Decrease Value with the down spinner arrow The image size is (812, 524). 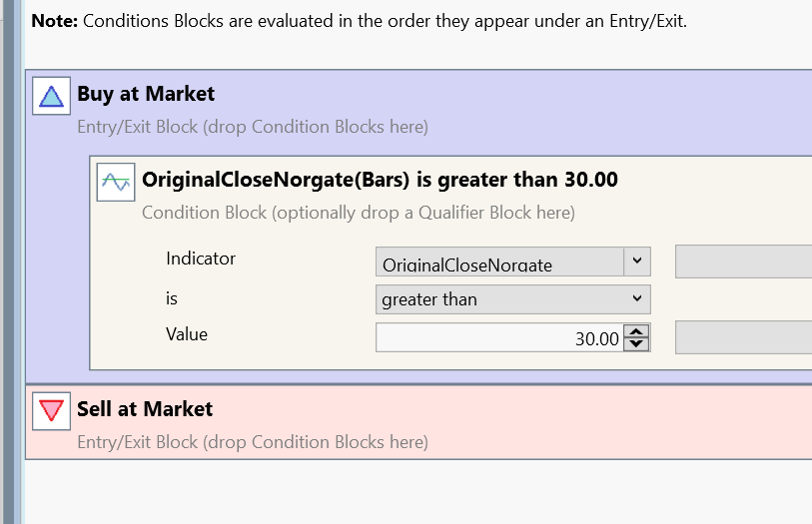point(636,343)
